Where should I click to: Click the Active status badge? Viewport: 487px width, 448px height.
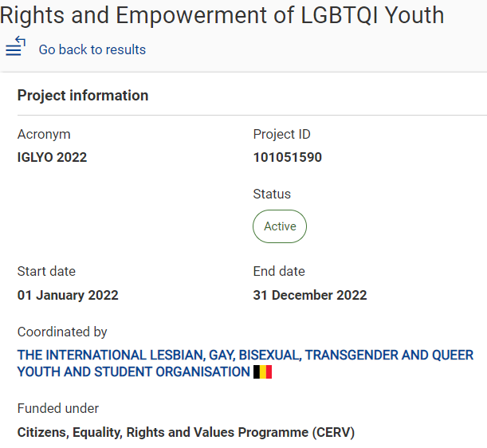click(280, 226)
